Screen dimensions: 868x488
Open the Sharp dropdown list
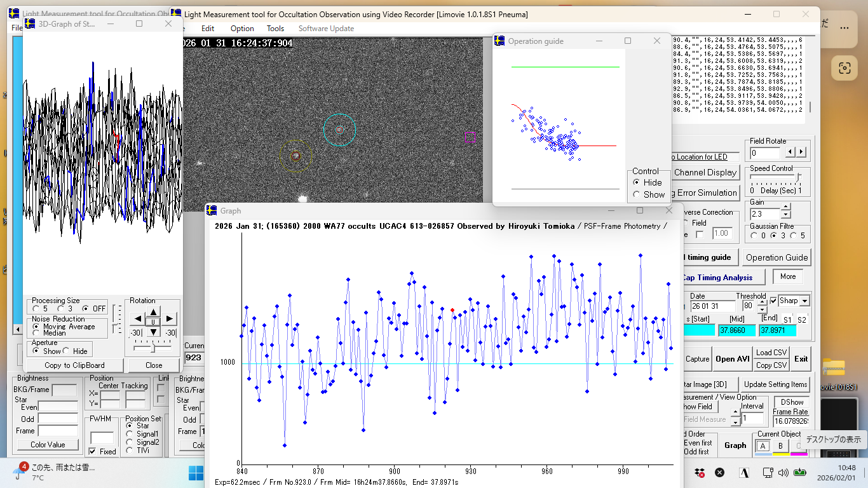point(804,301)
